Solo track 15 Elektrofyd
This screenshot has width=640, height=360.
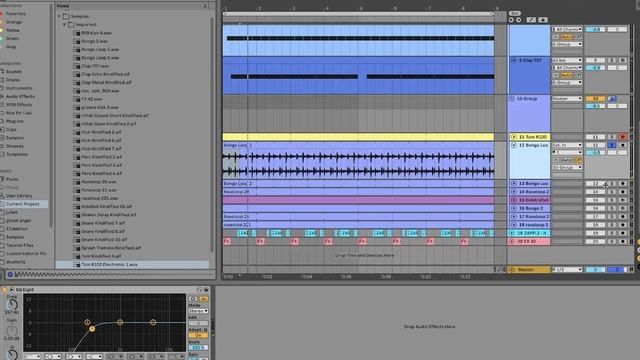pos(612,200)
